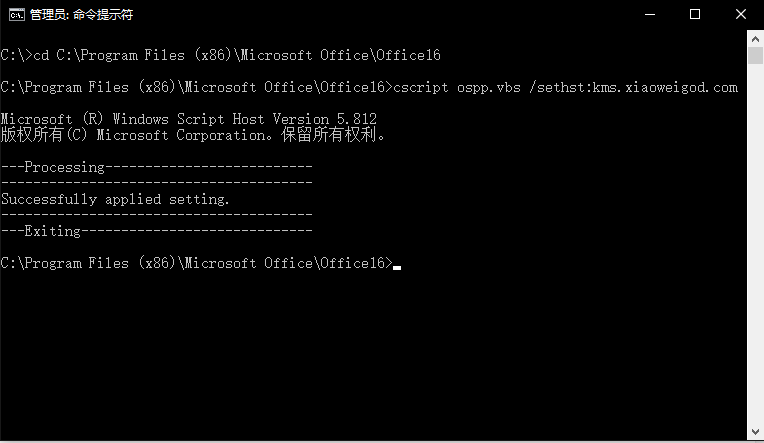Click the Successfully applied setting message
This screenshot has width=764, height=443.
coord(115,199)
